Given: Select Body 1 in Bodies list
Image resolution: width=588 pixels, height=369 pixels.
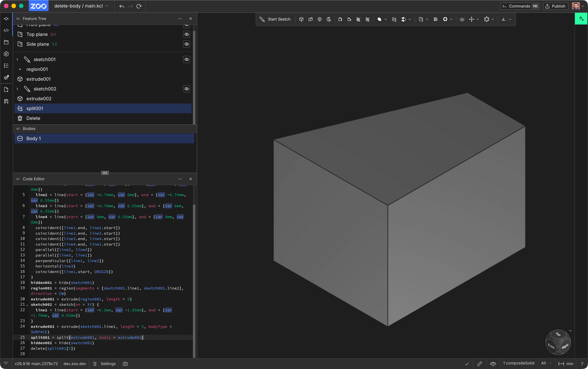Looking at the screenshot, I should click(x=104, y=138).
